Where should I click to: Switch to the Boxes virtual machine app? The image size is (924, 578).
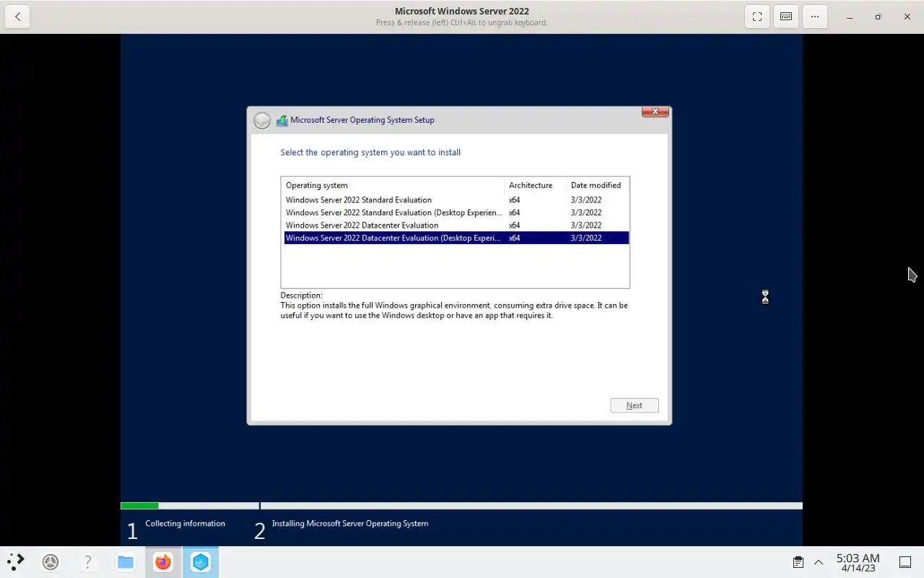tap(200, 561)
